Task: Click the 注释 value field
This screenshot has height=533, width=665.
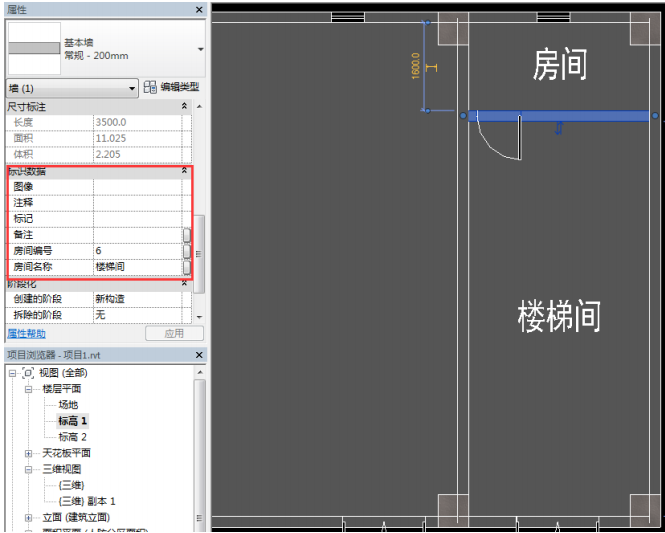Action: pos(137,203)
